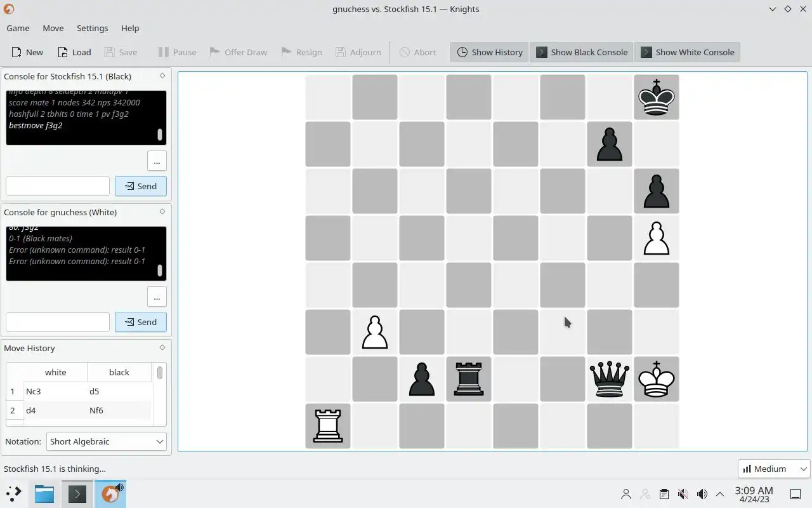Select move Nf6 in history
812x508 pixels.
pyautogui.click(x=119, y=410)
